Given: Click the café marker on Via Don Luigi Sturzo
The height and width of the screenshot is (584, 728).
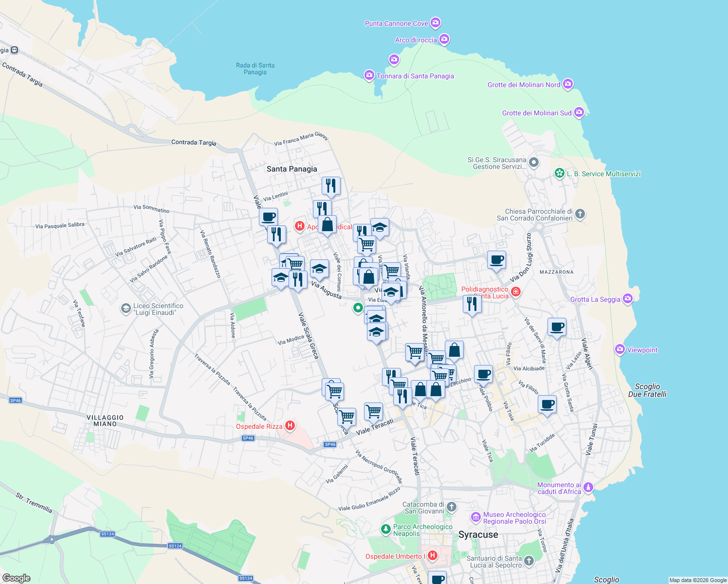Looking at the screenshot, I should (x=497, y=259).
